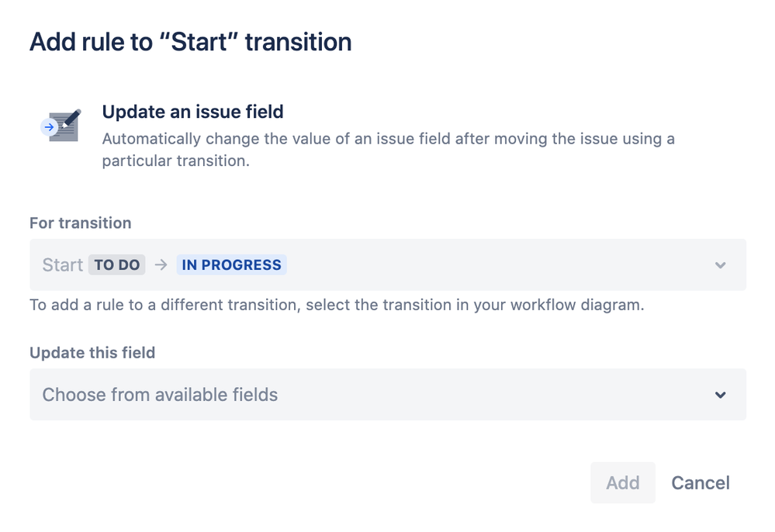Image resolution: width=775 pixels, height=532 pixels.
Task: Click inside the Choose from available fields box
Action: click(310, 395)
